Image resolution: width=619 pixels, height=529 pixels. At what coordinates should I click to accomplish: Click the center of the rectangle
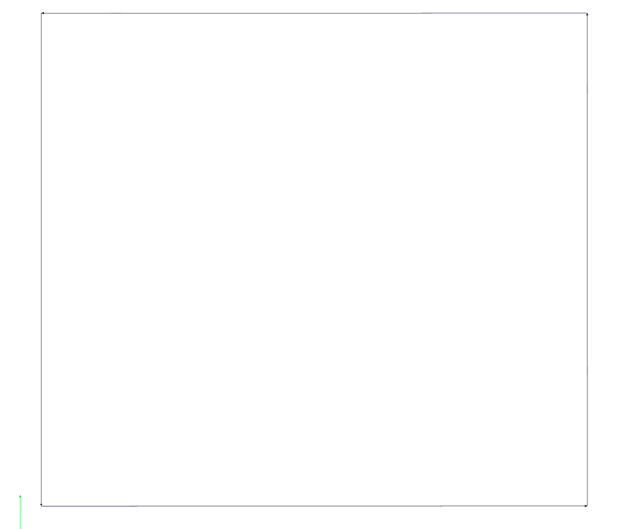315,259
